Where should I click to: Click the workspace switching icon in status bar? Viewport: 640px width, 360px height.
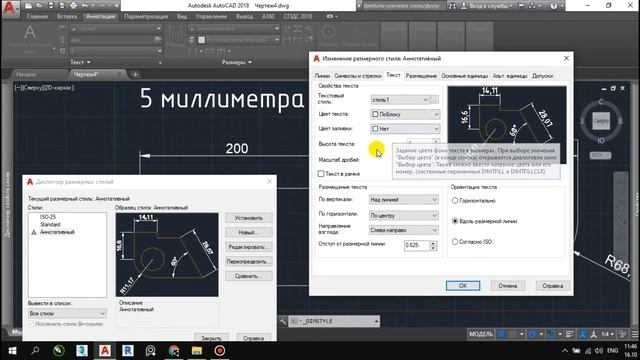(623, 334)
